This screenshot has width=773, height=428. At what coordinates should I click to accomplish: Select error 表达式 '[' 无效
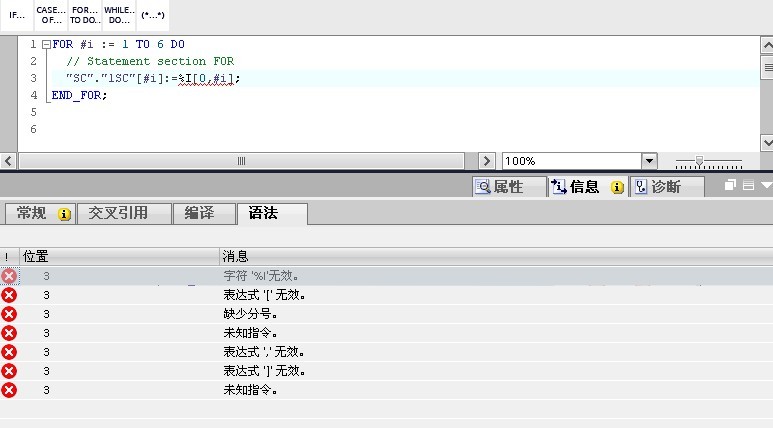point(386,295)
